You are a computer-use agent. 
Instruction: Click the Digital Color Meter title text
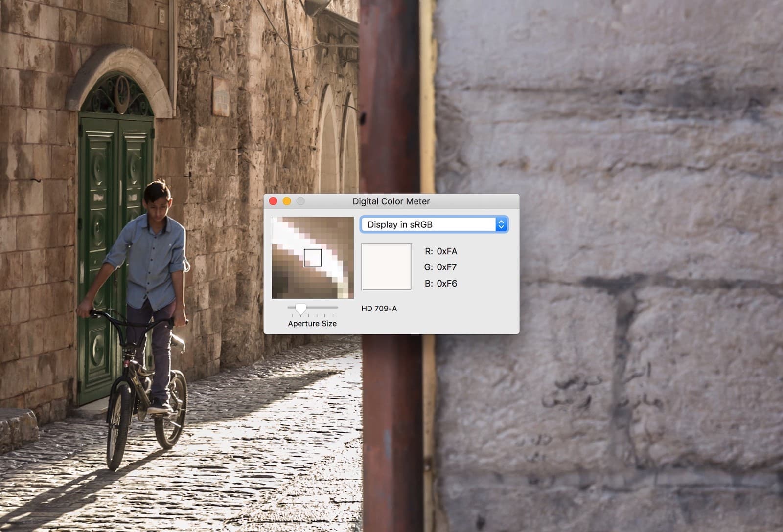(391, 201)
